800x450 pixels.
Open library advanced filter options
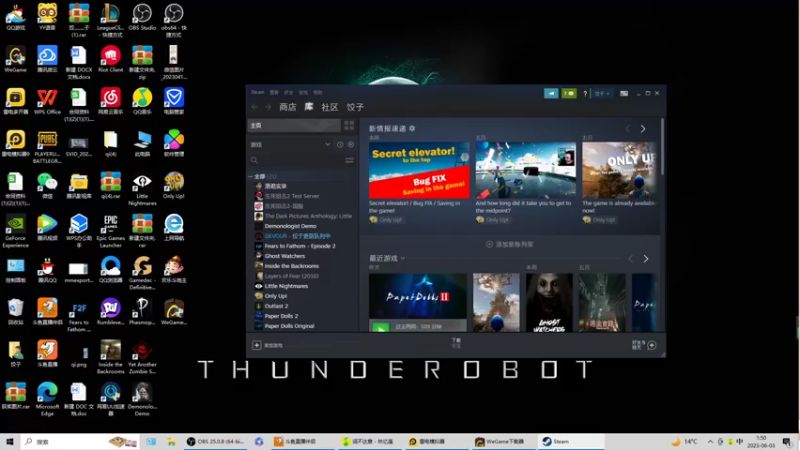pyautogui.click(x=349, y=161)
